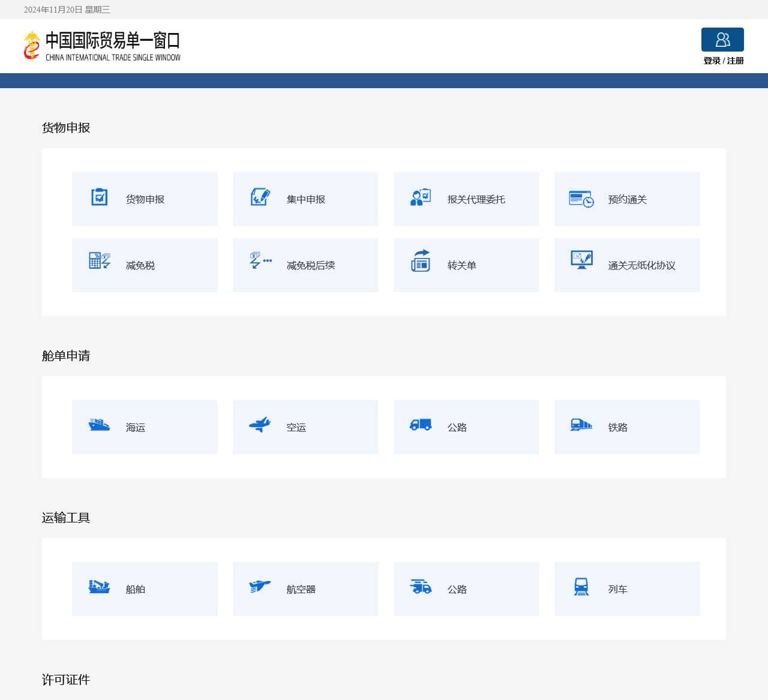The image size is (768, 700).
Task: Open the 公路 truck icon under 舱单申请
Action: (x=421, y=425)
